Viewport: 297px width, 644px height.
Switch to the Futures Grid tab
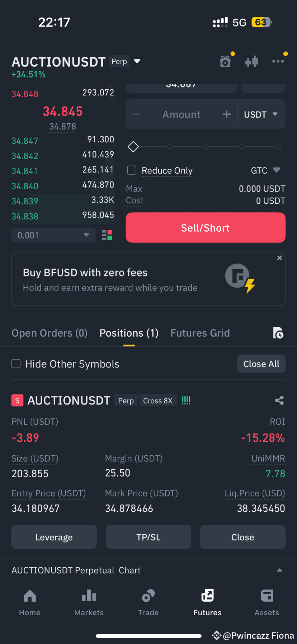(200, 333)
